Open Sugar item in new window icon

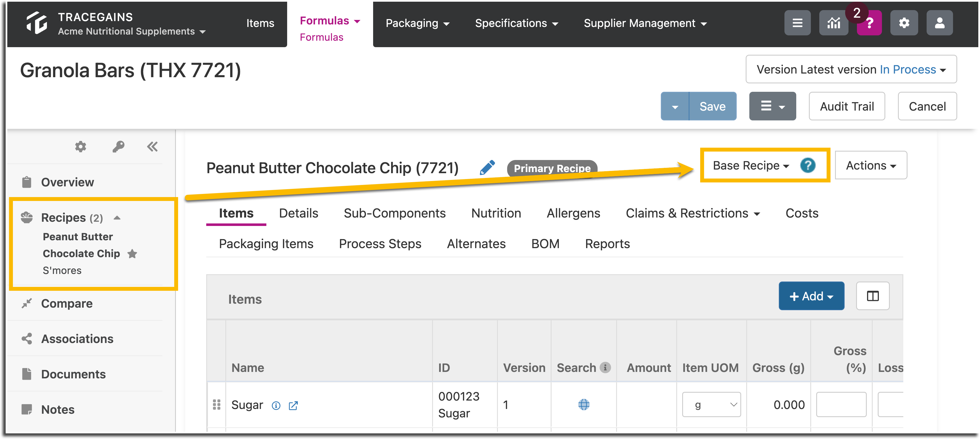293,406
